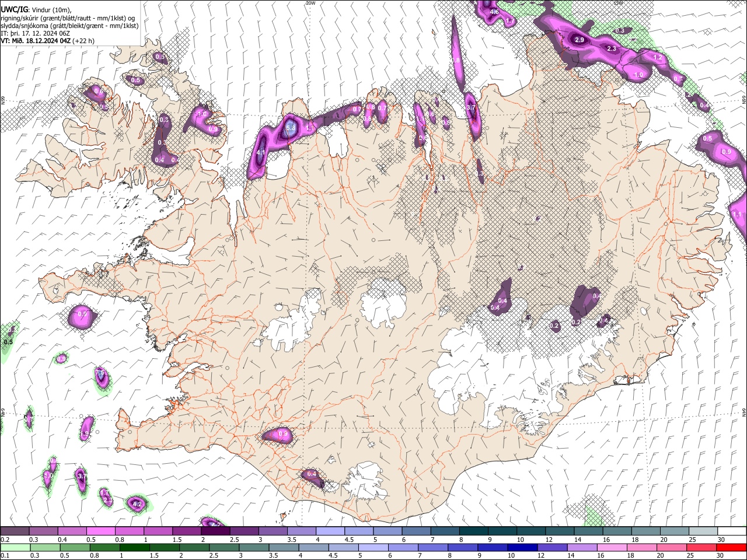Viewport: 747px width, 560px height.
Task: Pick the first upper-scale swatch starting at 0.2
Action: click(15, 531)
